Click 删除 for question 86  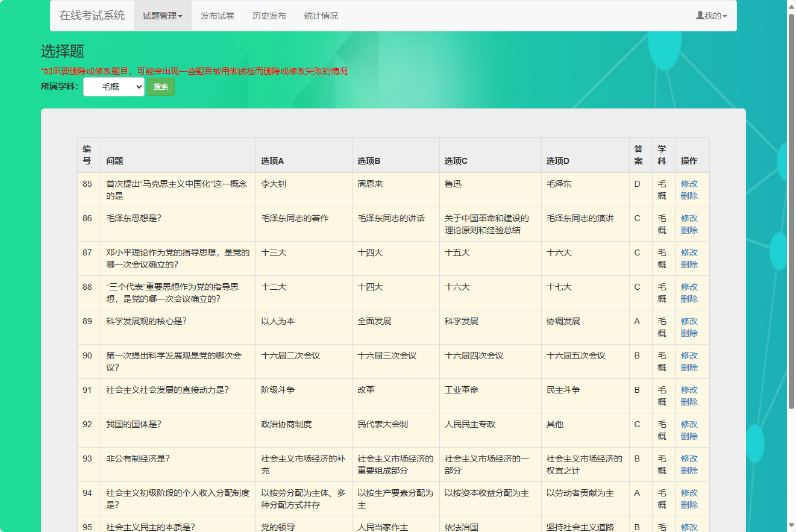pyautogui.click(x=689, y=230)
